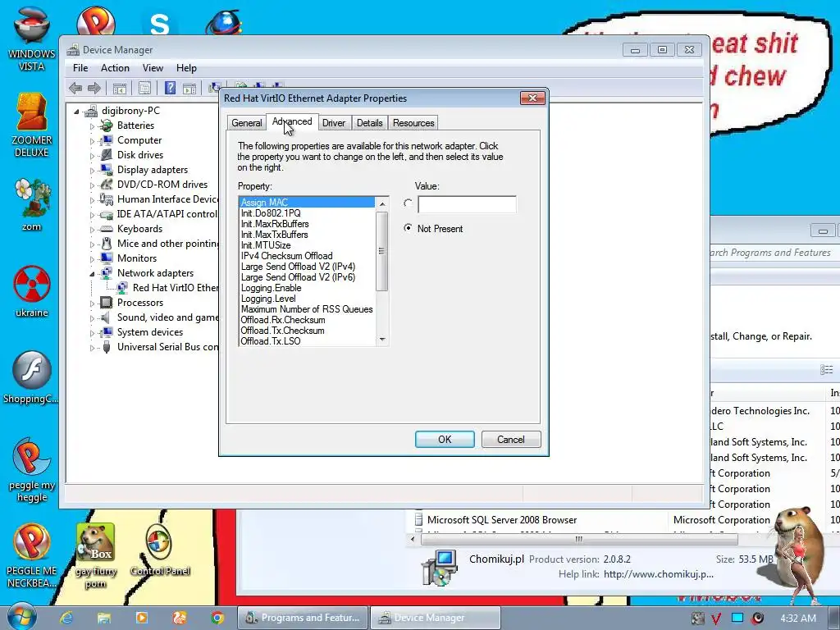Select the Batteries device category icon
Image resolution: width=840 pixels, height=630 pixels.
pos(107,126)
